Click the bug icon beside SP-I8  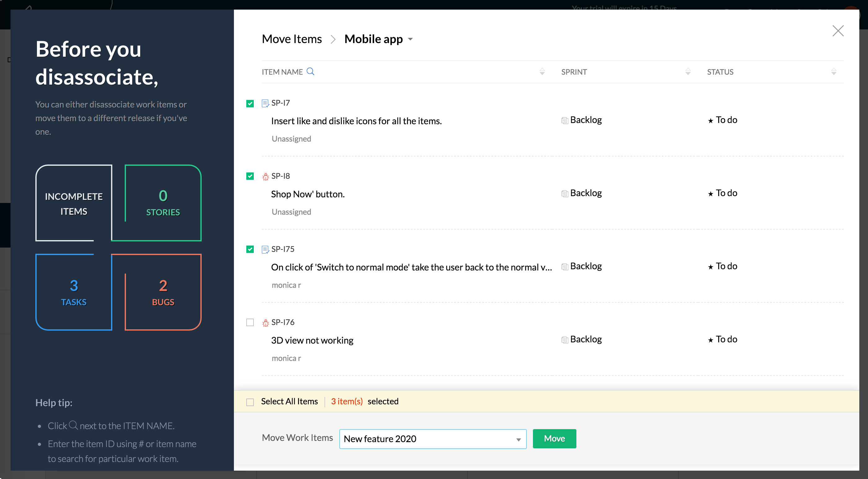point(266,176)
